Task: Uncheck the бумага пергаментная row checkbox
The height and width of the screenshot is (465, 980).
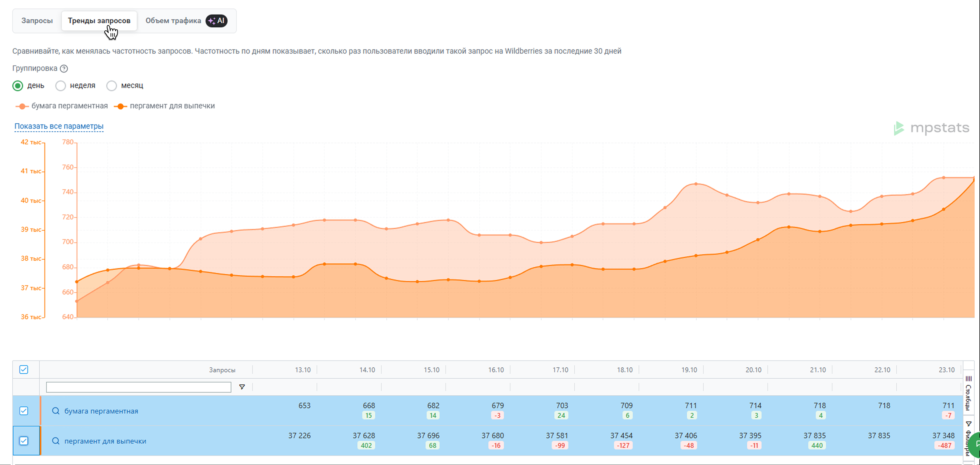Action: [24, 411]
